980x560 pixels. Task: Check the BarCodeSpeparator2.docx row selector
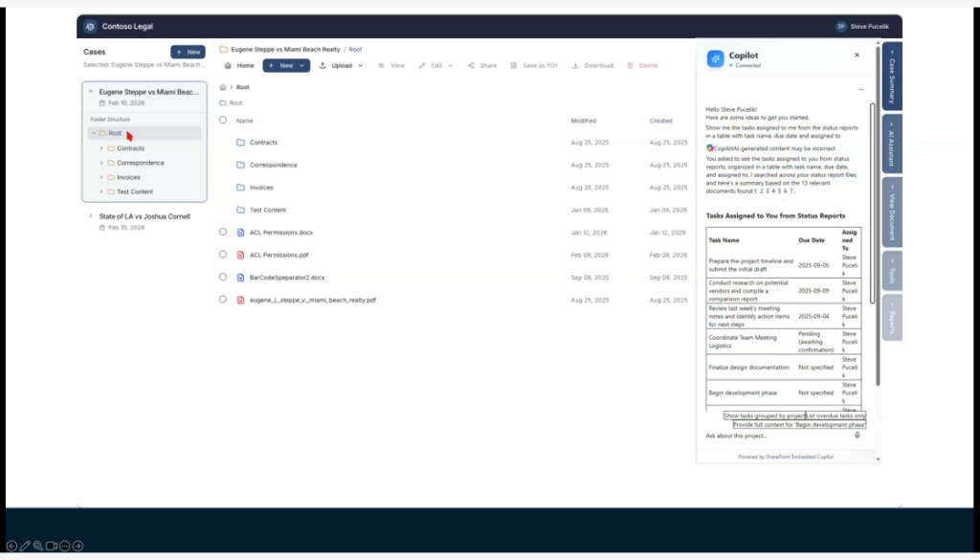pos(223,277)
